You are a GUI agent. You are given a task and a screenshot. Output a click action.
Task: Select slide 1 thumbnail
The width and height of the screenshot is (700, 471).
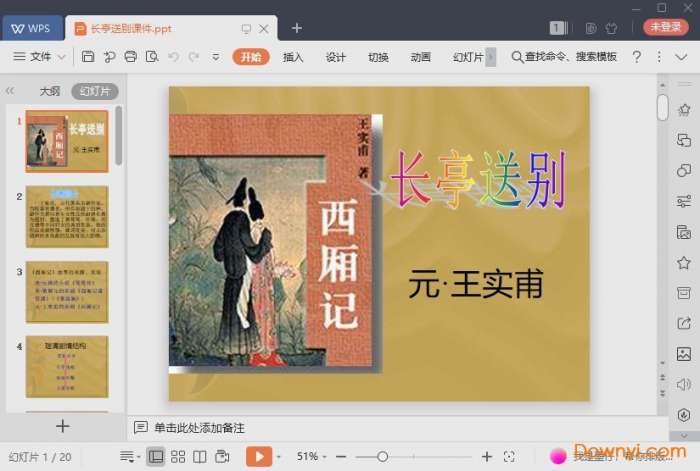coord(67,141)
